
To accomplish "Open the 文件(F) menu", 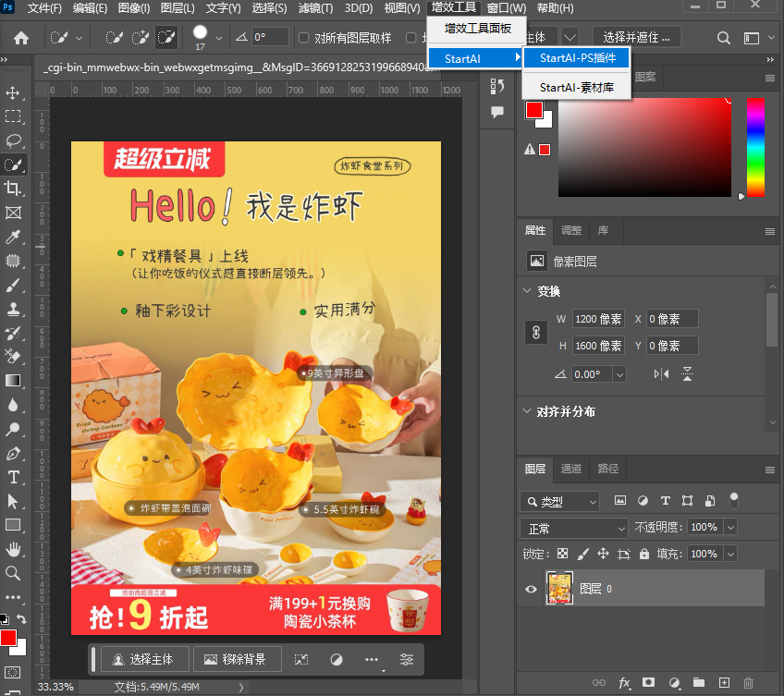I will tap(44, 8).
